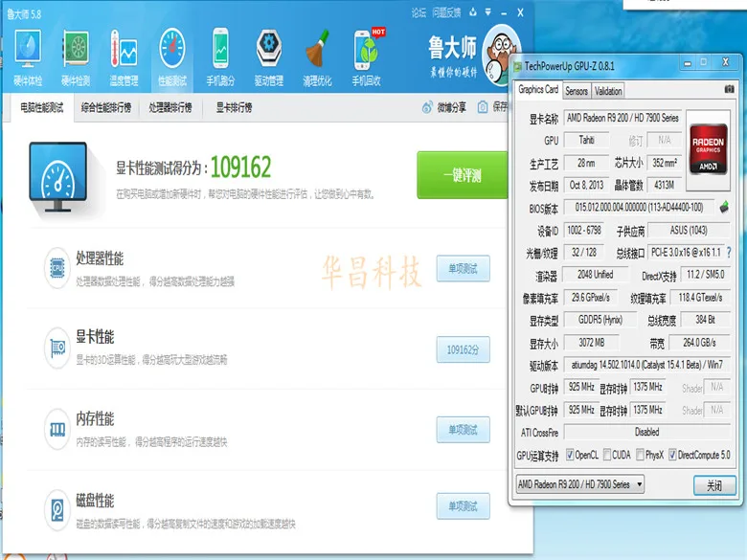The image size is (747, 560).
Task: Click the 子供应商 ASUS (1043) value
Action: 689,231
